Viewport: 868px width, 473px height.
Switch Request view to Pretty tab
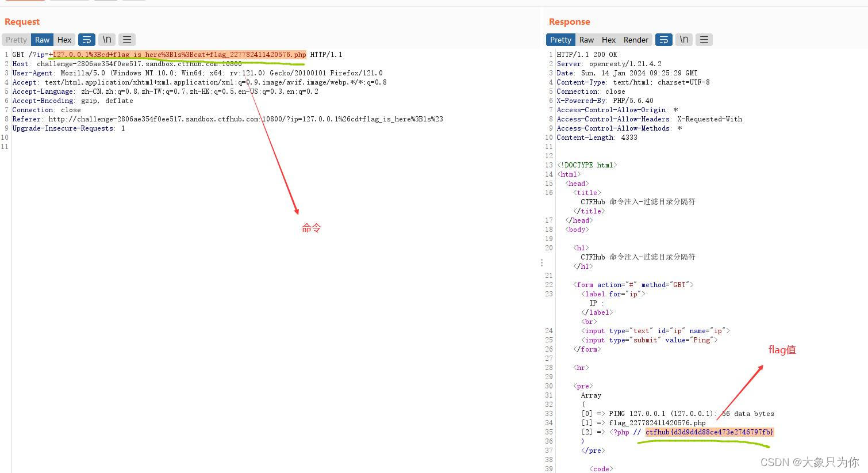17,40
